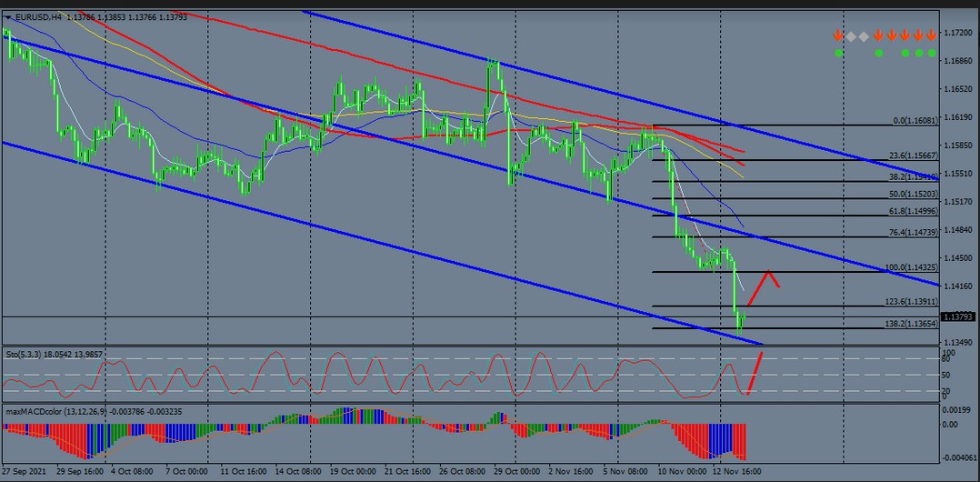This screenshot has width=980, height=482.
Task: Click the first gray diamond signal icon
Action: click(851, 36)
